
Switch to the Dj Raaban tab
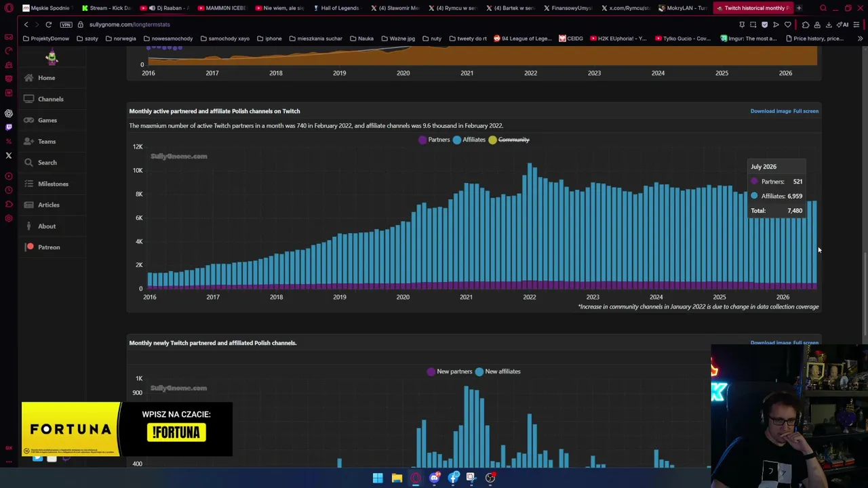click(164, 8)
